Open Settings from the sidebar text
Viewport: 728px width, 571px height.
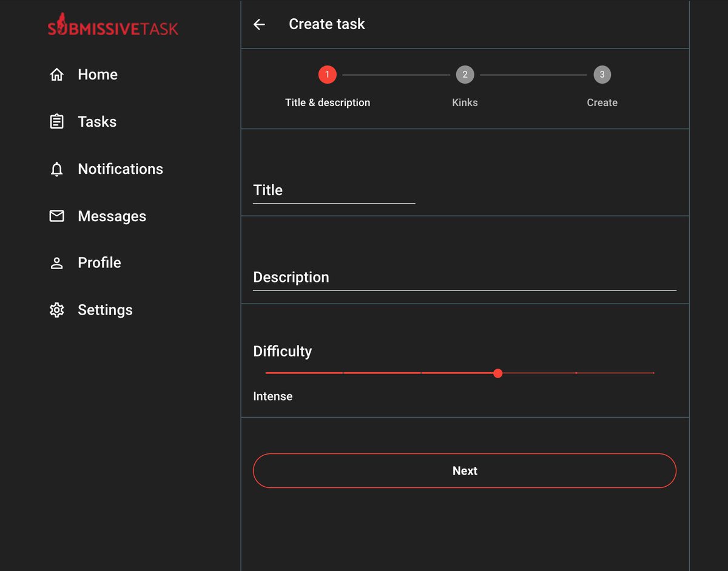click(x=105, y=310)
